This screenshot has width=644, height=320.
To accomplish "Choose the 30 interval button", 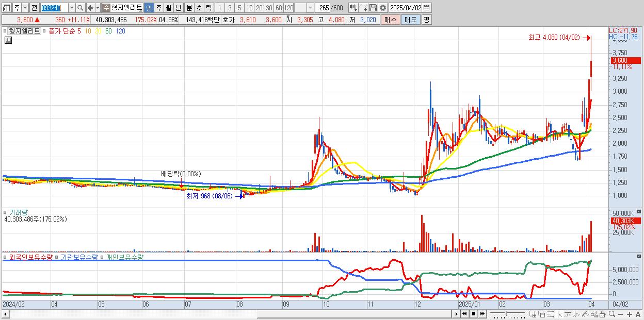I will (269, 8).
